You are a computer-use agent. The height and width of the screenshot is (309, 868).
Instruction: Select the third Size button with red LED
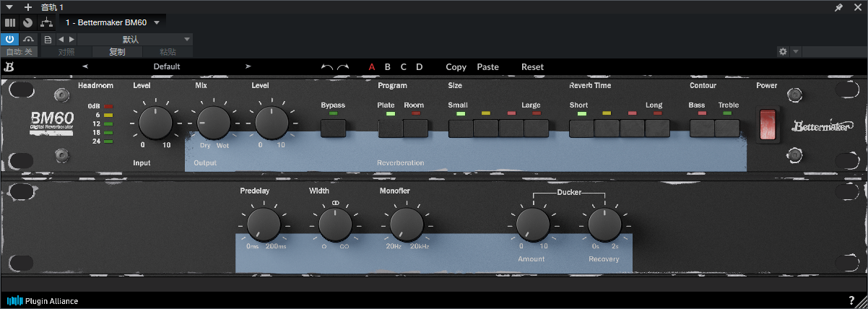pos(511,129)
